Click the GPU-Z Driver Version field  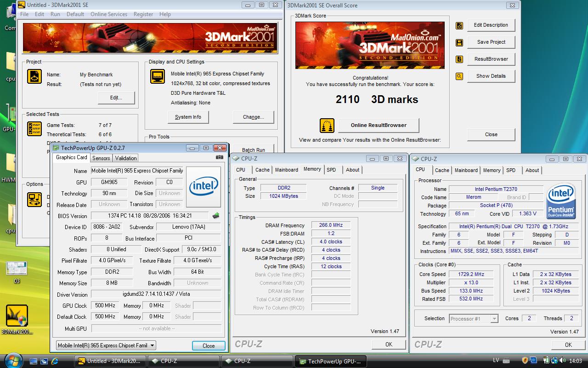tap(156, 294)
